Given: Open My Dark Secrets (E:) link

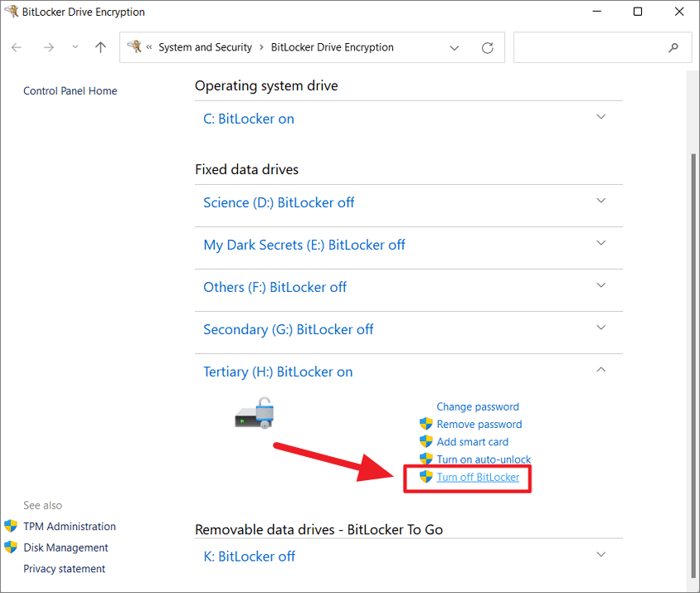Looking at the screenshot, I should pos(304,245).
